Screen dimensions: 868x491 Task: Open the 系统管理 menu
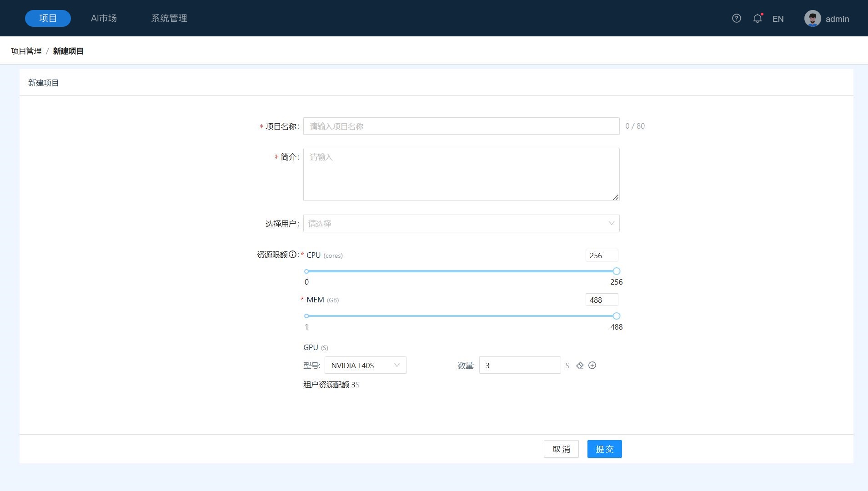coord(169,18)
